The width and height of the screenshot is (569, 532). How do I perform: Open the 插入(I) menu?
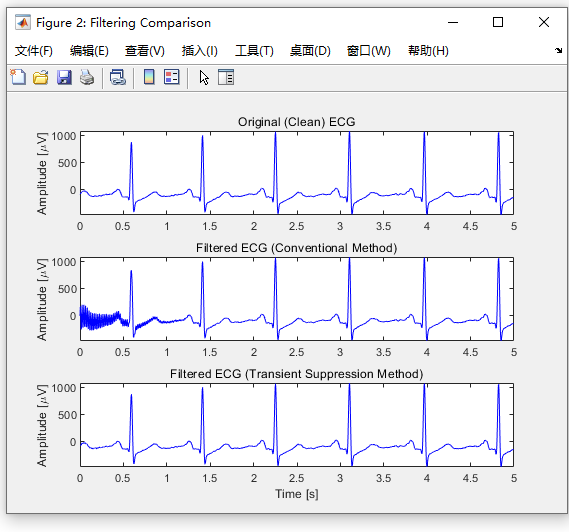click(200, 51)
